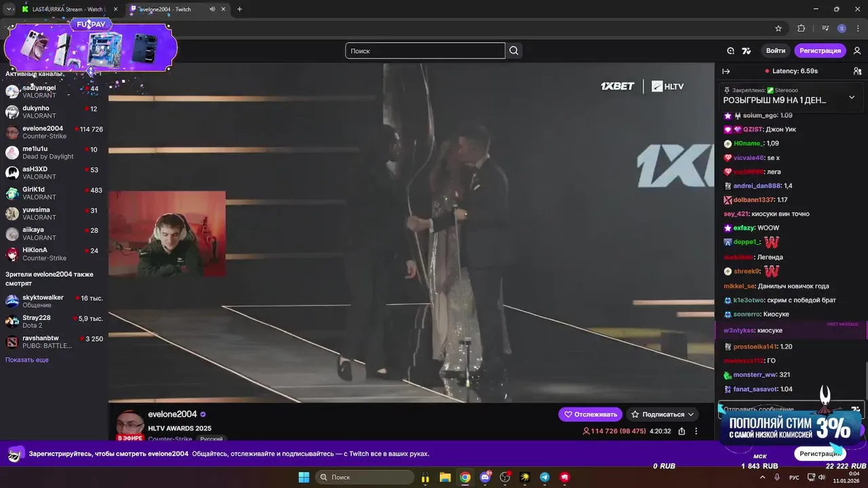Open ravshanbtw PUBG channel
Screen dimensions: 868x488
[x=53, y=342]
